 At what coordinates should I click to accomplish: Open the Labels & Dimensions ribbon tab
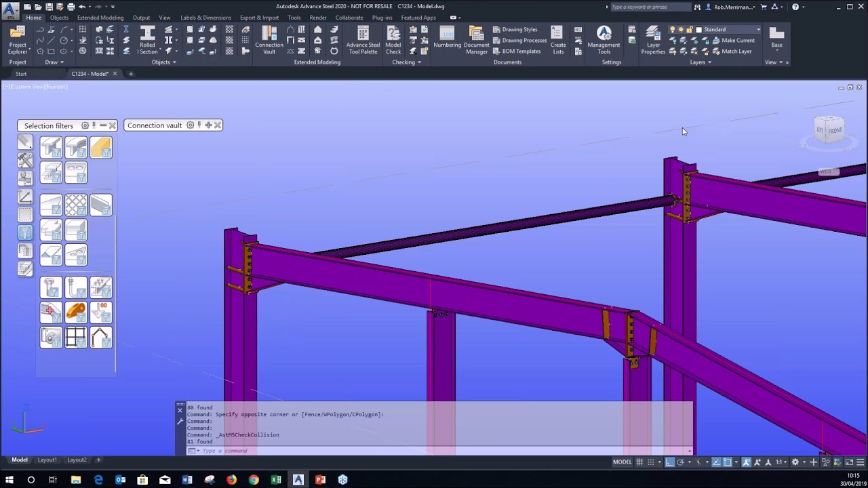pyautogui.click(x=205, y=18)
